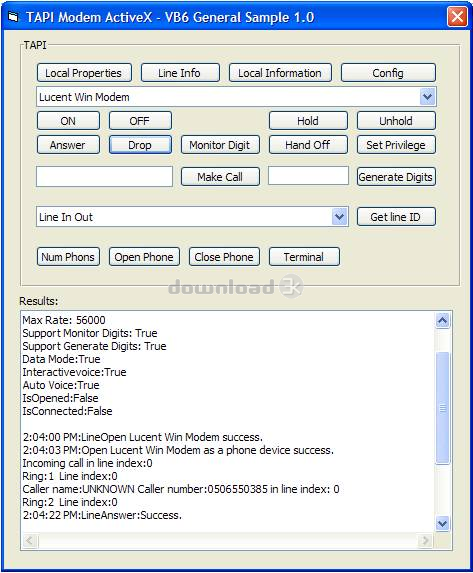
Task: Click the Generate Digits button
Action: [x=396, y=177]
